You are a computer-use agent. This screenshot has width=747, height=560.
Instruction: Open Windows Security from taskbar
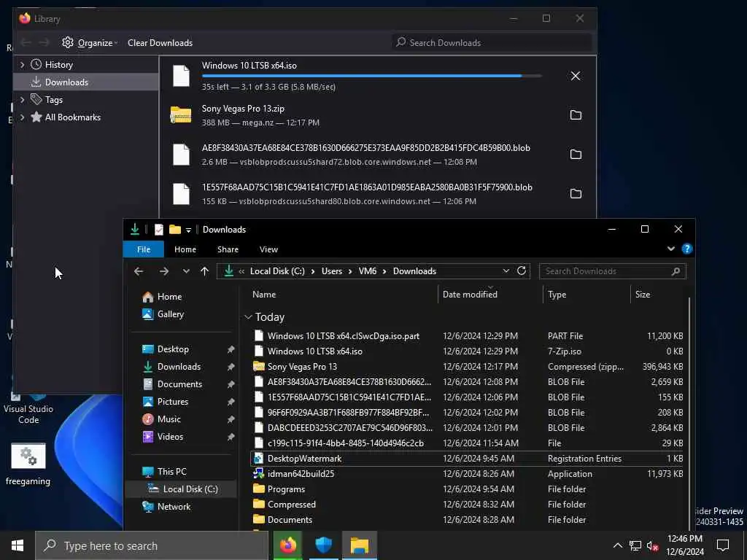coord(323,545)
